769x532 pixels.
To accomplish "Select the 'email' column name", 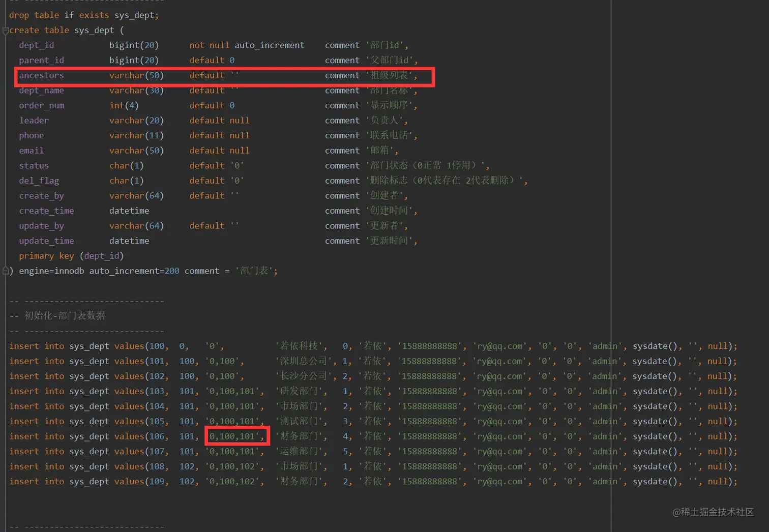I will [x=32, y=151].
